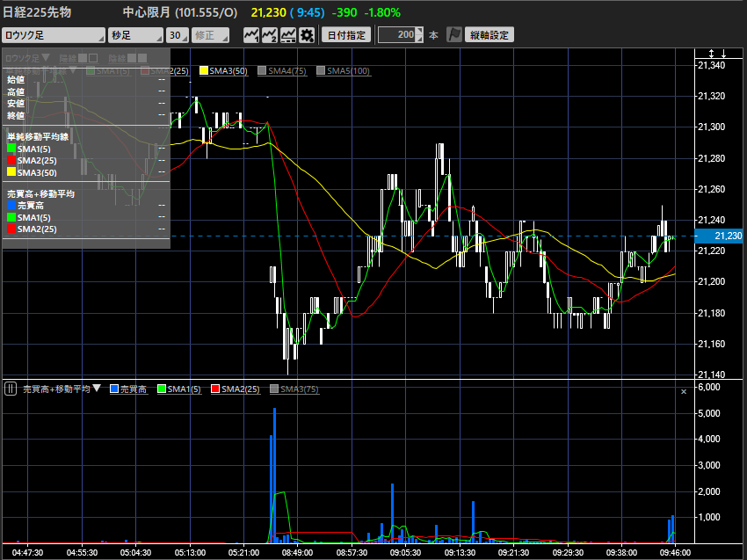Image resolution: width=747 pixels, height=560 pixels.
Task: Expand the 売買高+移動平均 indicator menu
Action: click(97, 389)
